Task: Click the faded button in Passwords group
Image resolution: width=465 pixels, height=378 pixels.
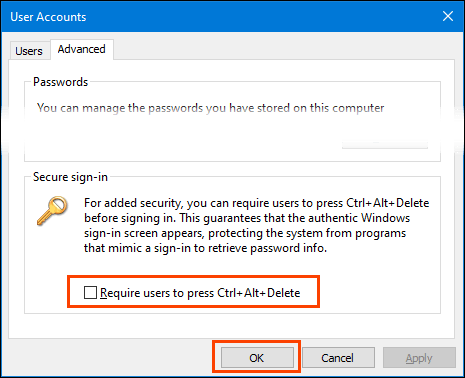Action: click(385, 145)
